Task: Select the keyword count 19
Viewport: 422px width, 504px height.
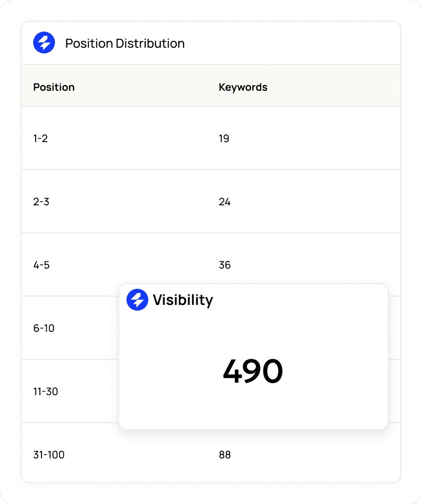Action: (224, 138)
